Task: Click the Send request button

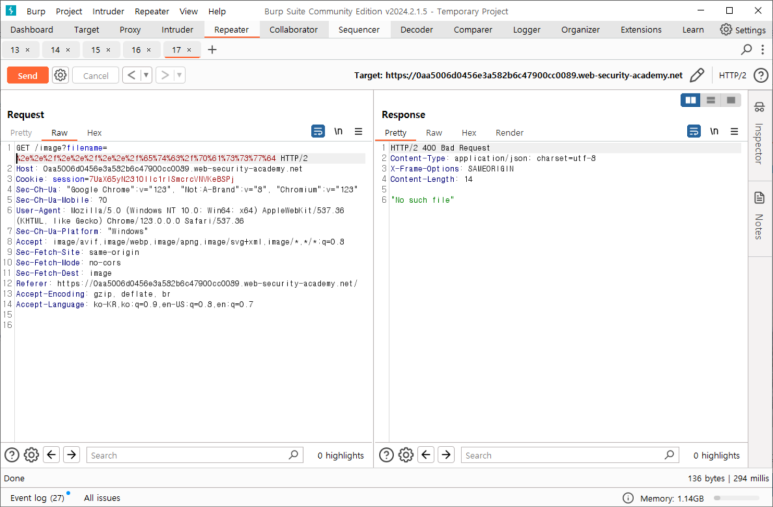Action: click(28, 75)
